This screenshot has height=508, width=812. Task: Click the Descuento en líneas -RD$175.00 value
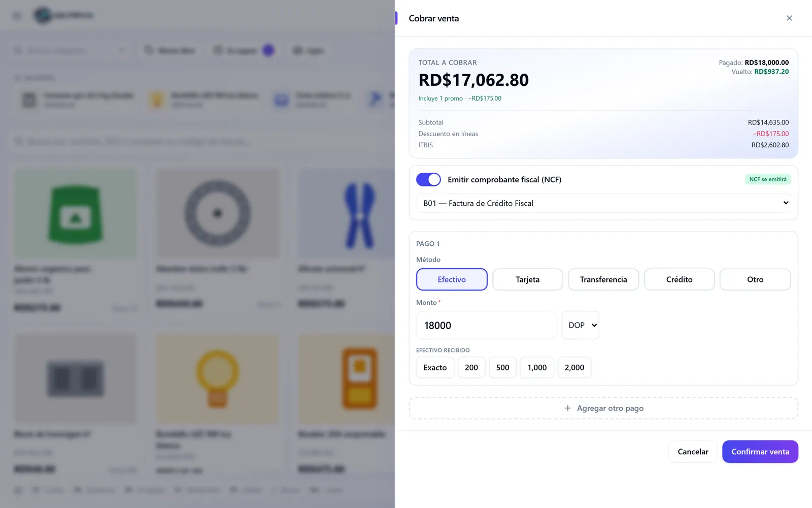coord(770,134)
